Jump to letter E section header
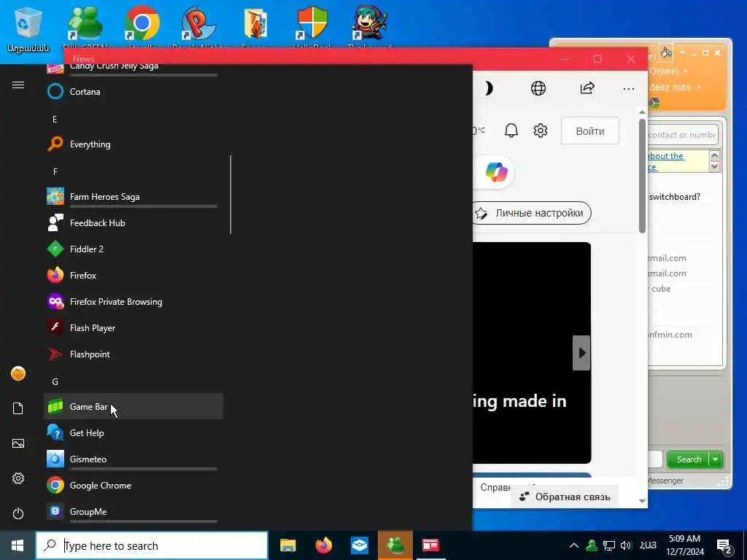The image size is (747, 560). 55,119
